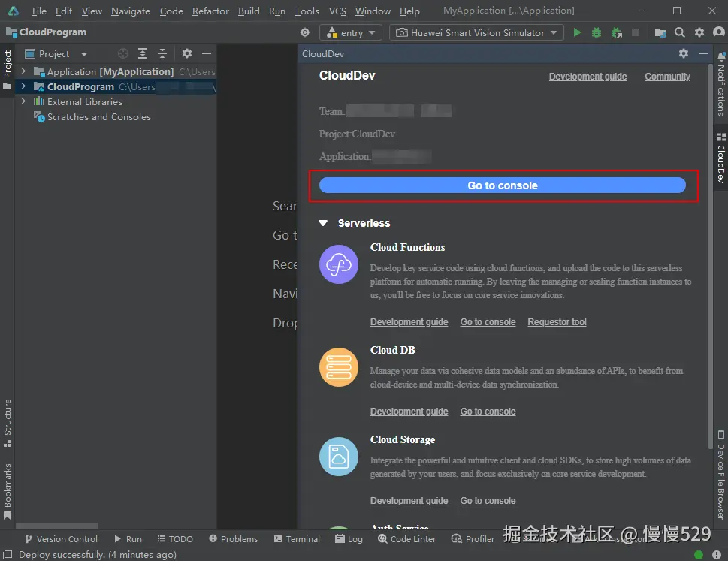Open the Code Linter tool window
The height and width of the screenshot is (561, 728).
click(406, 538)
